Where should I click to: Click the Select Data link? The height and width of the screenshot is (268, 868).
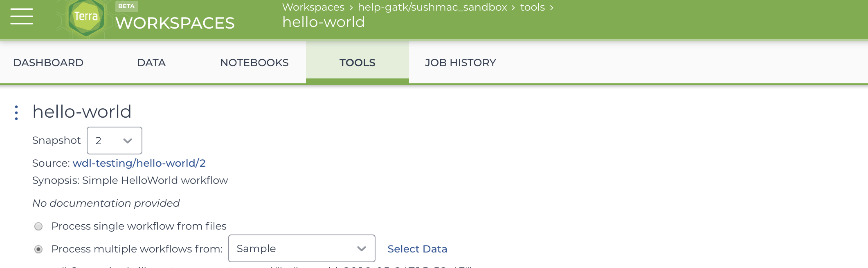[x=417, y=249]
